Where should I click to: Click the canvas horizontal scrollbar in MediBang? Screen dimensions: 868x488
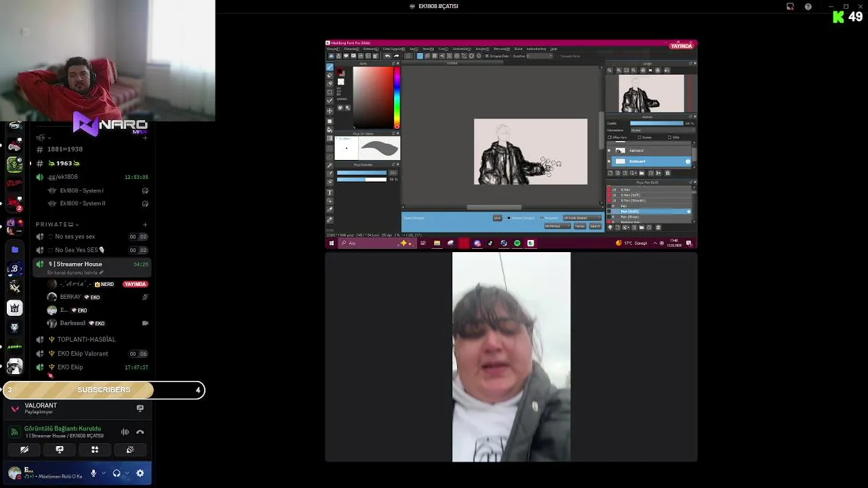[494, 207]
